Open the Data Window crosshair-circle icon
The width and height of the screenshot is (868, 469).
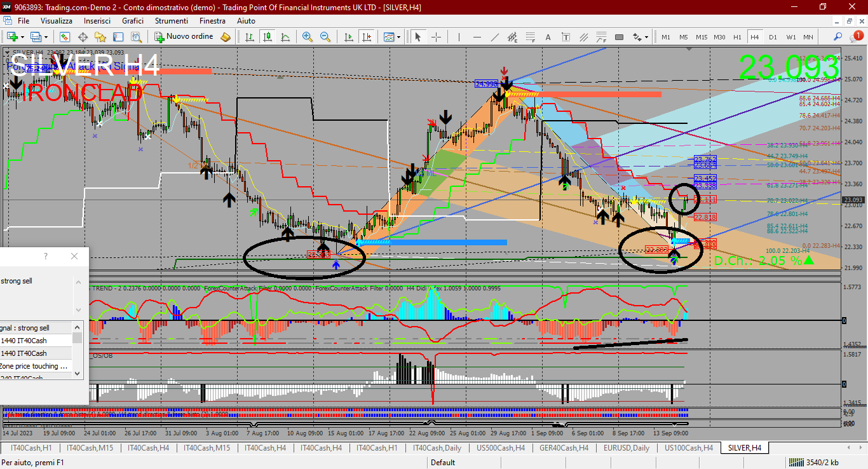[x=83, y=37]
